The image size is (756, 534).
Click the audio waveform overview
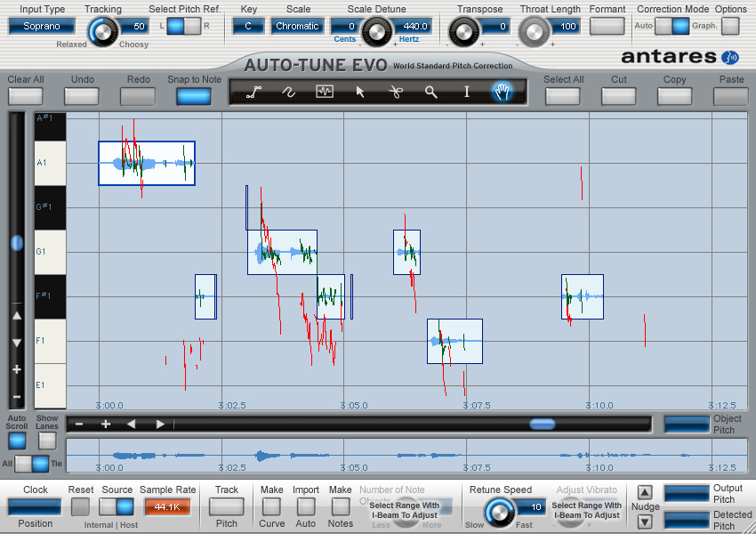click(406, 455)
